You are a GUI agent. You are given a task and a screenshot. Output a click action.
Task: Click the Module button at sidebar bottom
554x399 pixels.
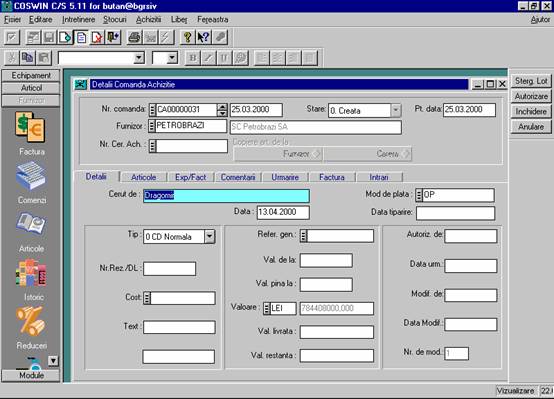tap(31, 375)
